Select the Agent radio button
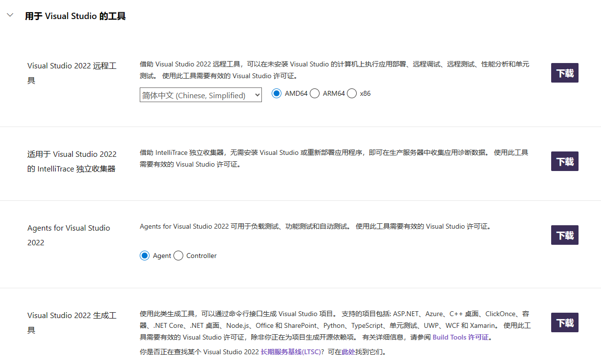Image resolution: width=601 pixels, height=364 pixels. tap(145, 256)
